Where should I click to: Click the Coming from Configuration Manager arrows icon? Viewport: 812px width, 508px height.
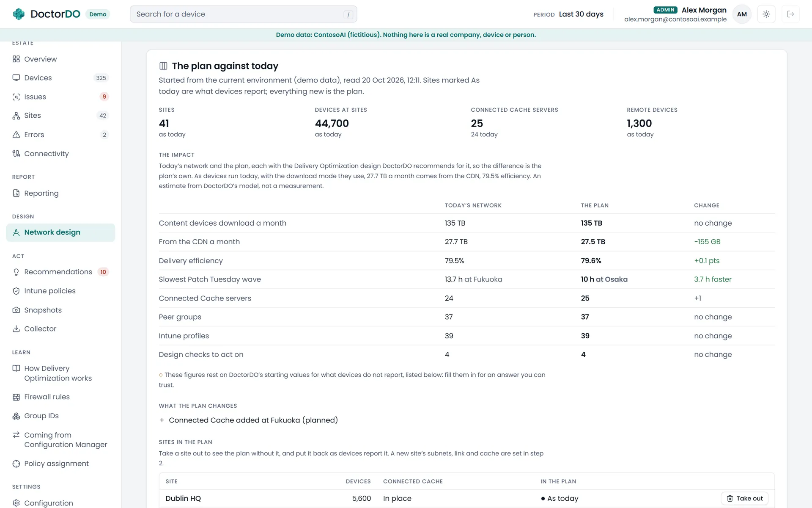coord(16,435)
